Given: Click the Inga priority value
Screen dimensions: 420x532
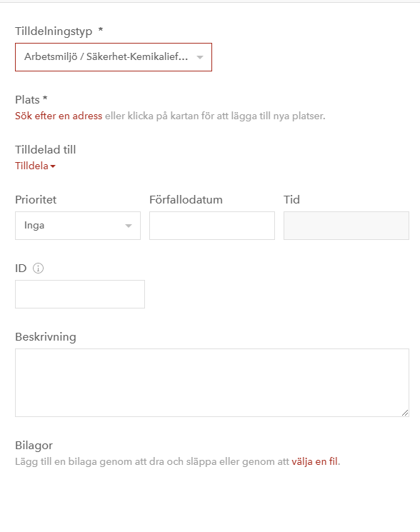Looking at the screenshot, I should 34,226.
